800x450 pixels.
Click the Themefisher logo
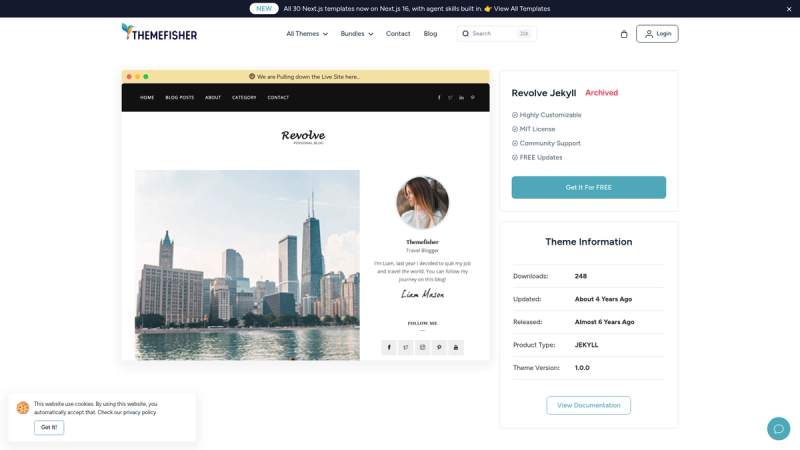[x=159, y=33]
